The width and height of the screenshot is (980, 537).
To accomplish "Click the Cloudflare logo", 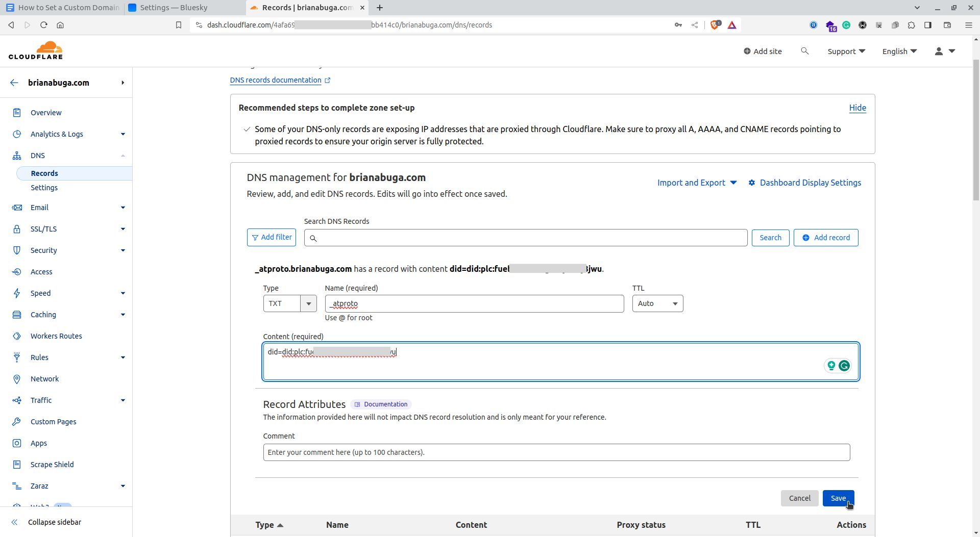I will [36, 50].
